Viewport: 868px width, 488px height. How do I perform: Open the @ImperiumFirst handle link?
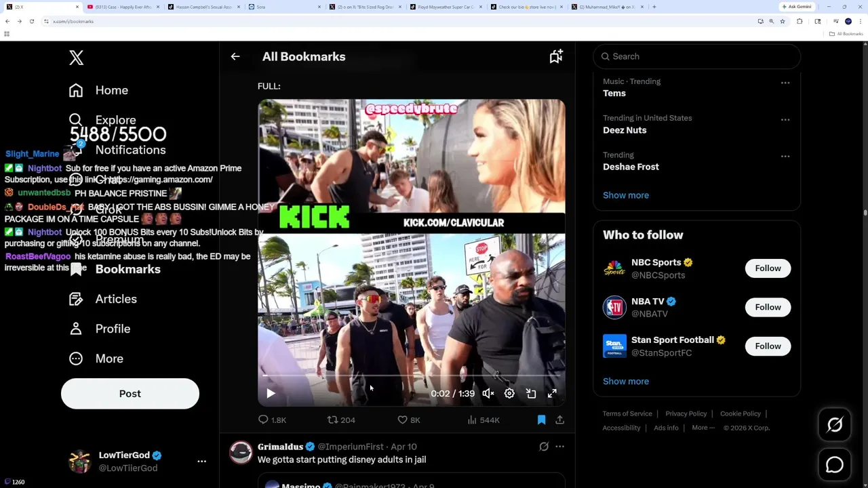pyautogui.click(x=351, y=447)
